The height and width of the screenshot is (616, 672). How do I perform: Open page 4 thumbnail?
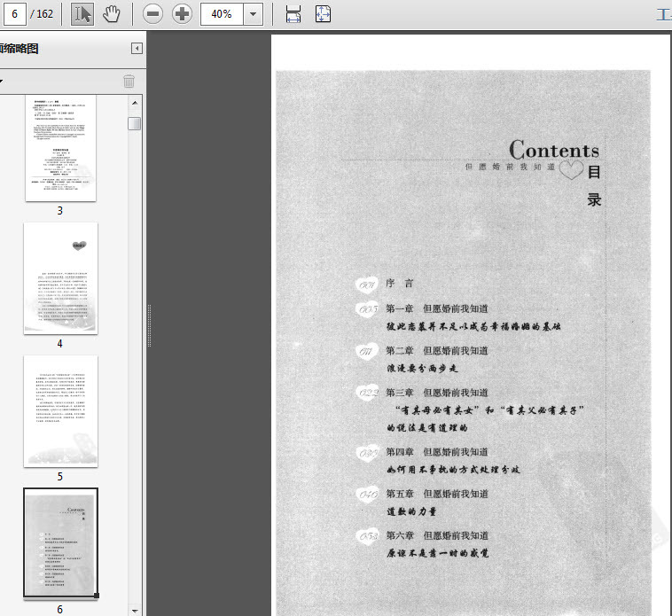[x=60, y=278]
